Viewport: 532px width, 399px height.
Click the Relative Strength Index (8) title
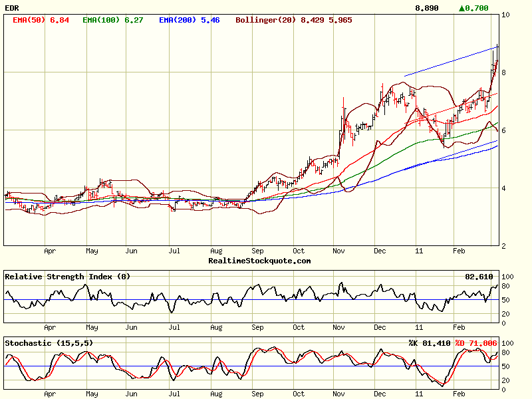tap(68, 277)
